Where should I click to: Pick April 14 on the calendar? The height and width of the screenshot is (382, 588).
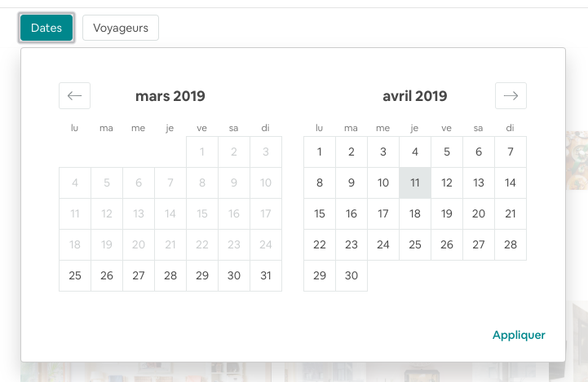tap(511, 182)
